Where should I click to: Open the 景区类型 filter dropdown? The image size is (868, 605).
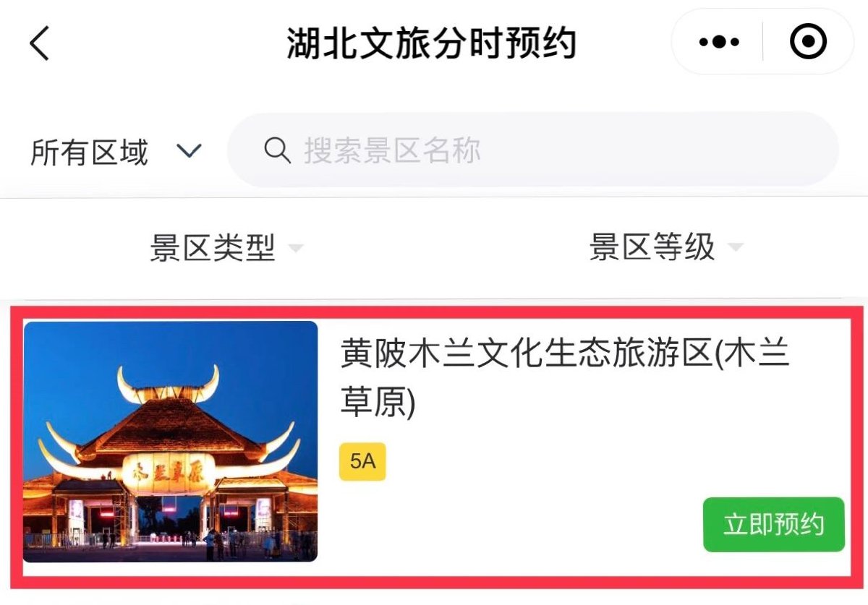tap(226, 248)
